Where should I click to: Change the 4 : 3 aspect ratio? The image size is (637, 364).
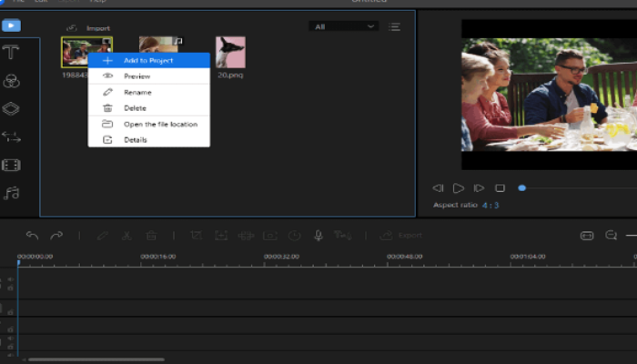point(490,205)
